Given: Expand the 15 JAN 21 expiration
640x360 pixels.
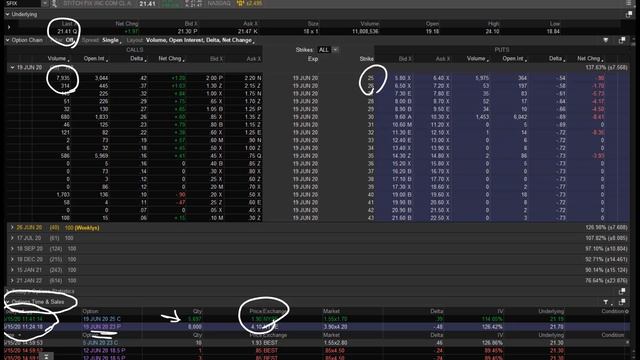Looking at the screenshot, I should [x=12, y=270].
